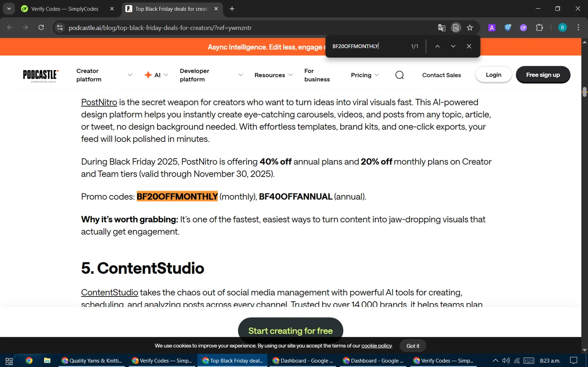Open the ContentStudio link

pos(109,293)
